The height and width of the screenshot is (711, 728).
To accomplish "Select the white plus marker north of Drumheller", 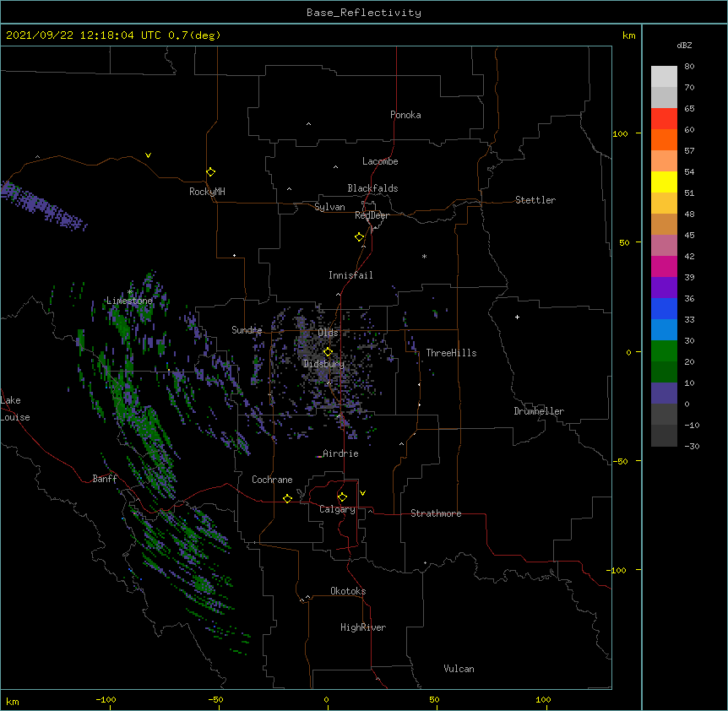I will (517, 317).
